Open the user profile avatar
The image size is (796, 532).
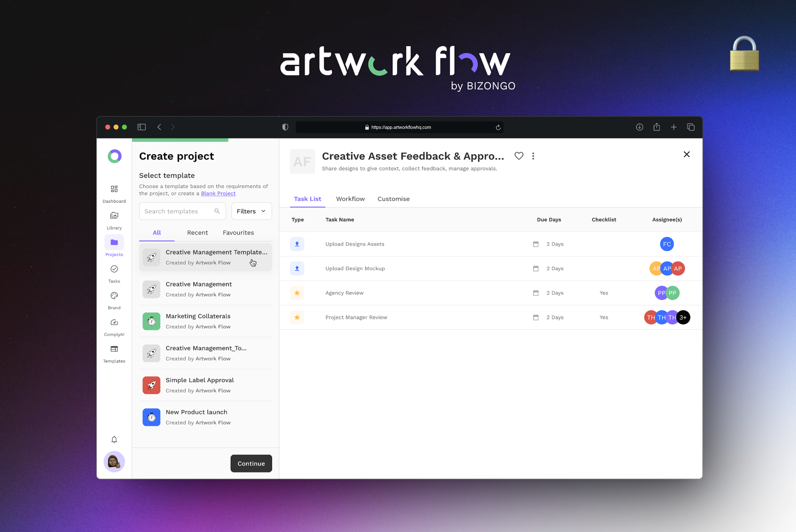tap(114, 462)
